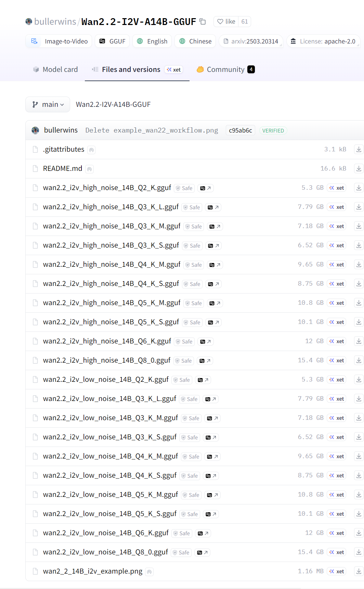This screenshot has width=364, height=589.
Task: Open GGUF viewer for low_noise Q6_K file
Action: 203,533
